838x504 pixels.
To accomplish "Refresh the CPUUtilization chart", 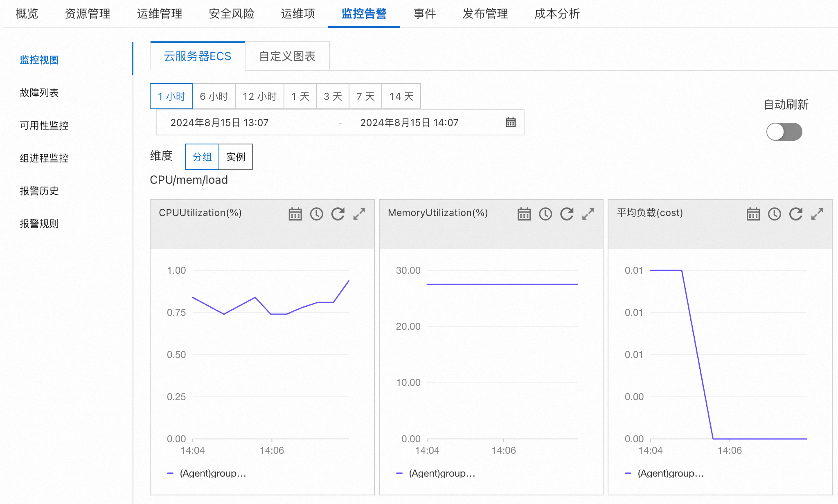I will (x=338, y=214).
